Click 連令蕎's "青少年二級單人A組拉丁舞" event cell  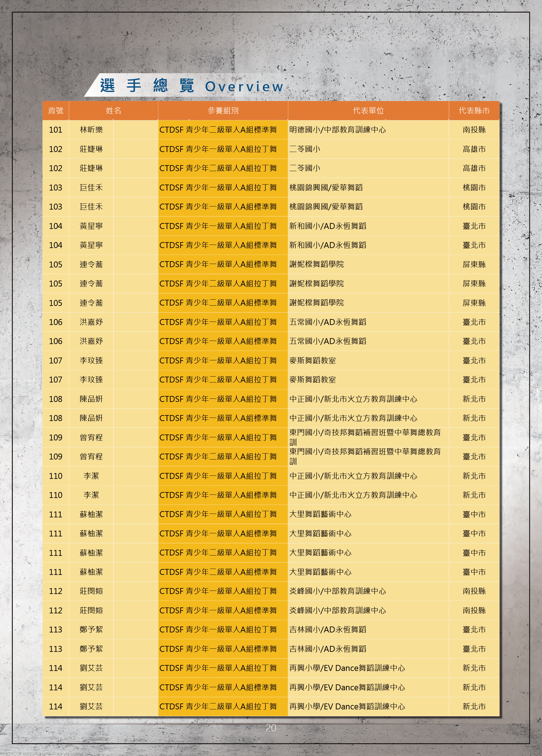[x=223, y=284]
